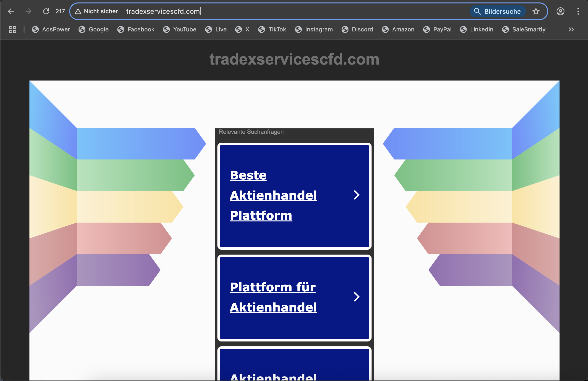The width and height of the screenshot is (588, 381).
Task: Open the X bookmark
Action: (242, 29)
